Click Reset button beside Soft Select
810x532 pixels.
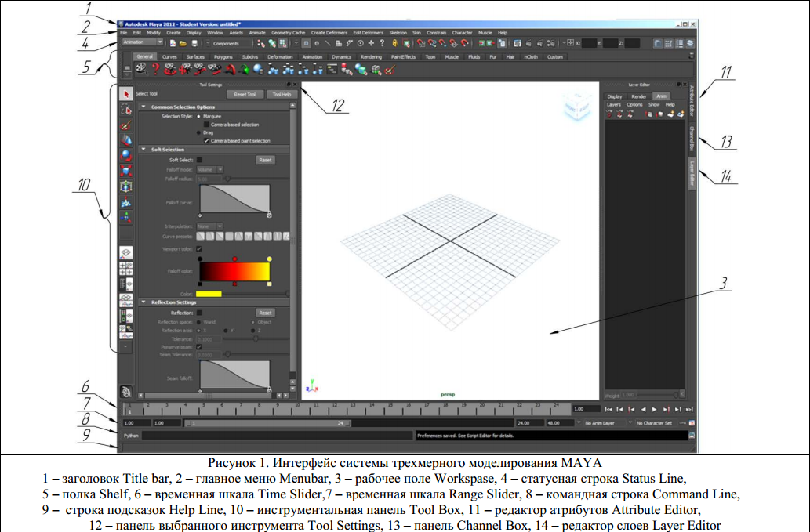pos(265,160)
